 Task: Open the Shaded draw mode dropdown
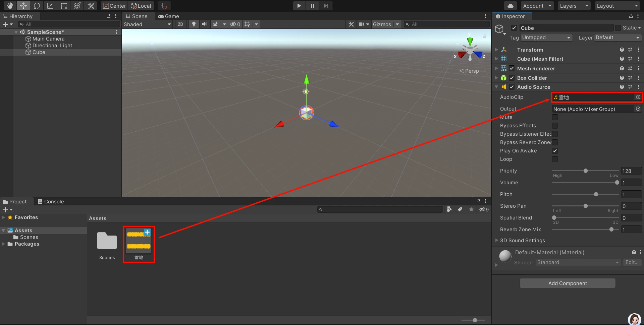click(x=147, y=24)
